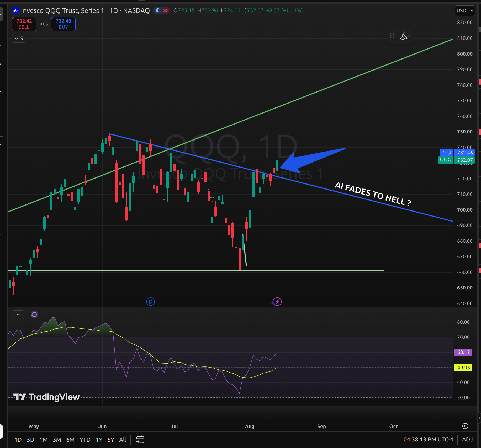Click the H733.96 high value
This screenshot has width=481, height=448.
(x=208, y=10)
